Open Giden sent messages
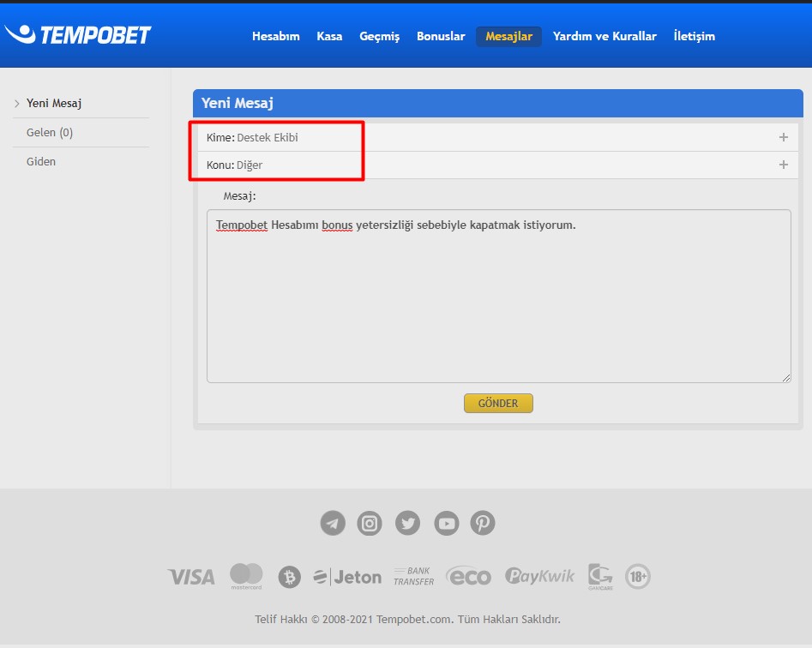 [41, 161]
